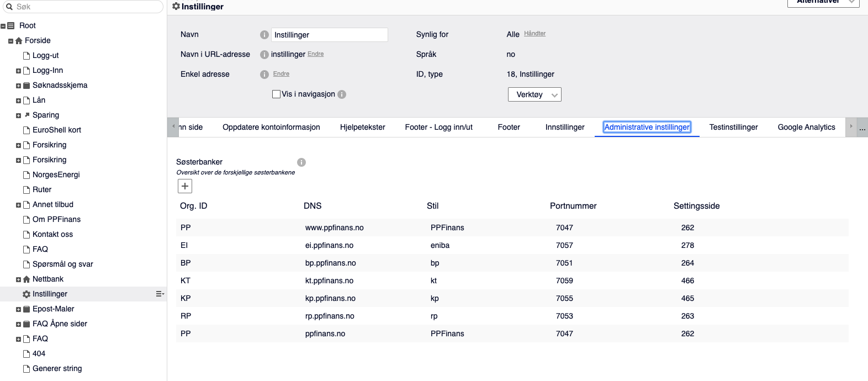Open the Hjelpetekster tab
868x381 pixels.
[362, 127]
